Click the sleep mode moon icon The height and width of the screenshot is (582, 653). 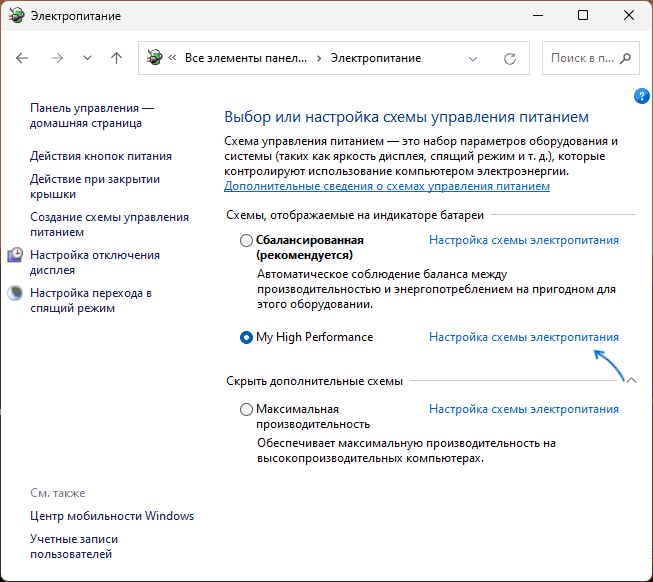[15, 293]
